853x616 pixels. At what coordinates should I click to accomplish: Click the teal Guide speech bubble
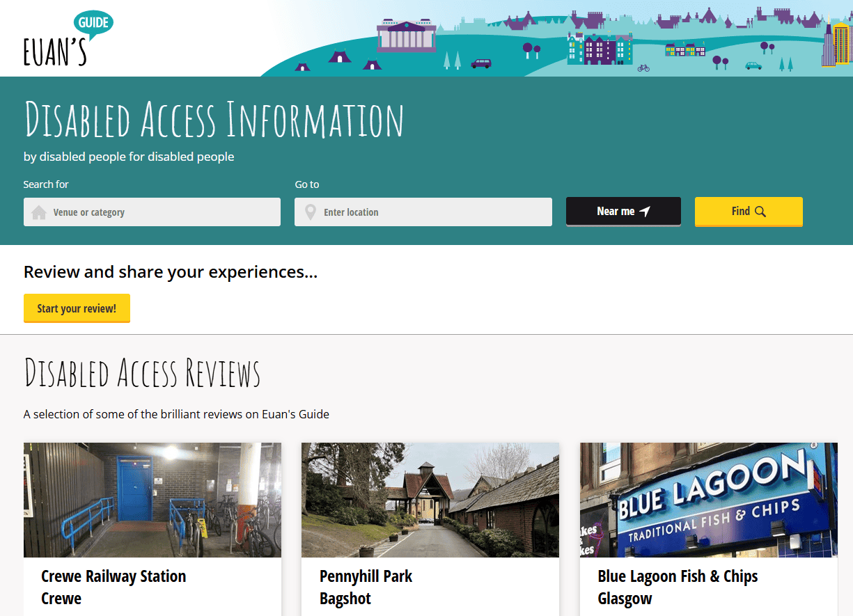(x=93, y=24)
